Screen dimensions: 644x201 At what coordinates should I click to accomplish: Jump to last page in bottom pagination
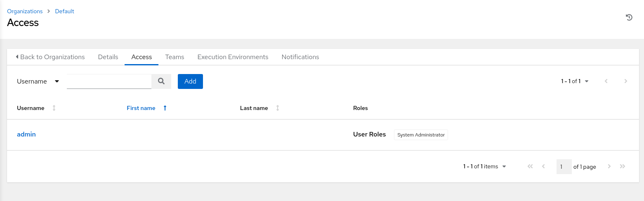point(623,166)
